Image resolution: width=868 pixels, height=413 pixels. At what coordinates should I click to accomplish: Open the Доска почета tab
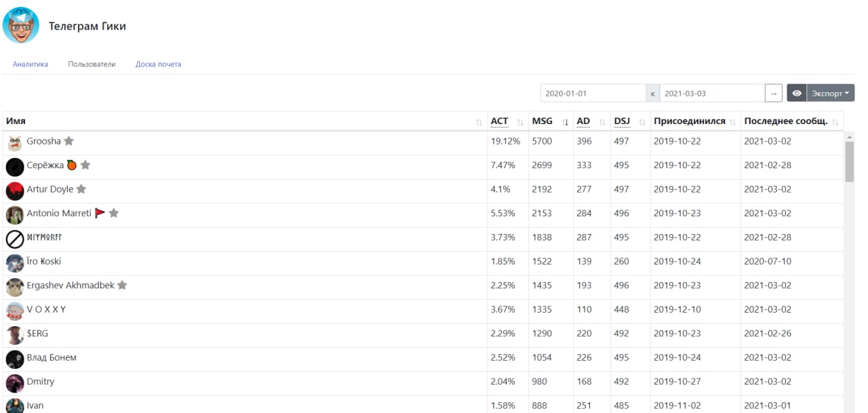pyautogui.click(x=158, y=64)
